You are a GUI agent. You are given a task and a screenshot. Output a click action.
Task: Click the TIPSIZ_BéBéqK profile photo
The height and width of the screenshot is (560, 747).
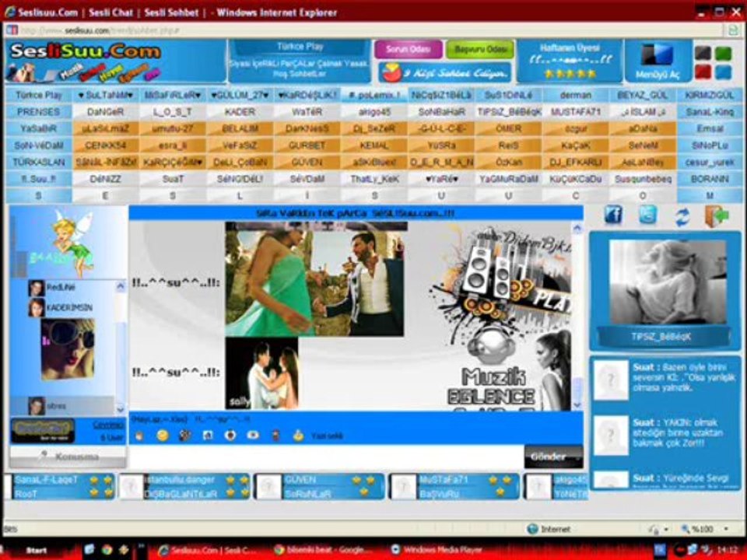point(668,282)
